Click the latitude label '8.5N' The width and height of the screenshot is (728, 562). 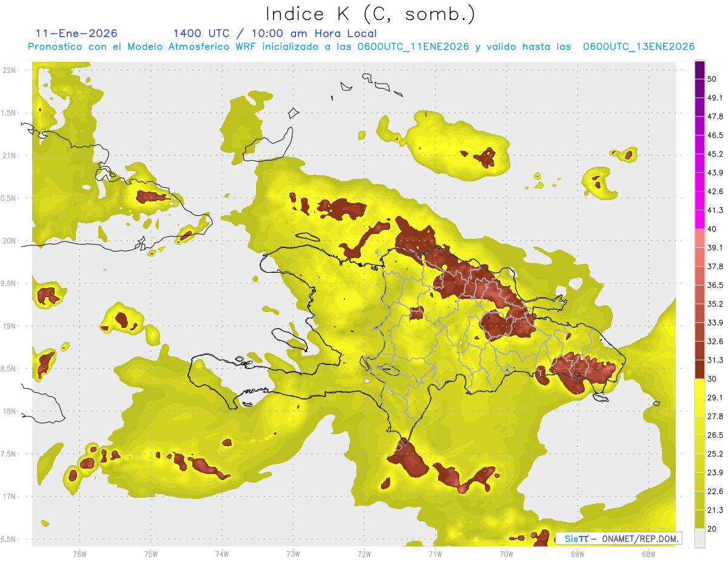tap(9, 369)
